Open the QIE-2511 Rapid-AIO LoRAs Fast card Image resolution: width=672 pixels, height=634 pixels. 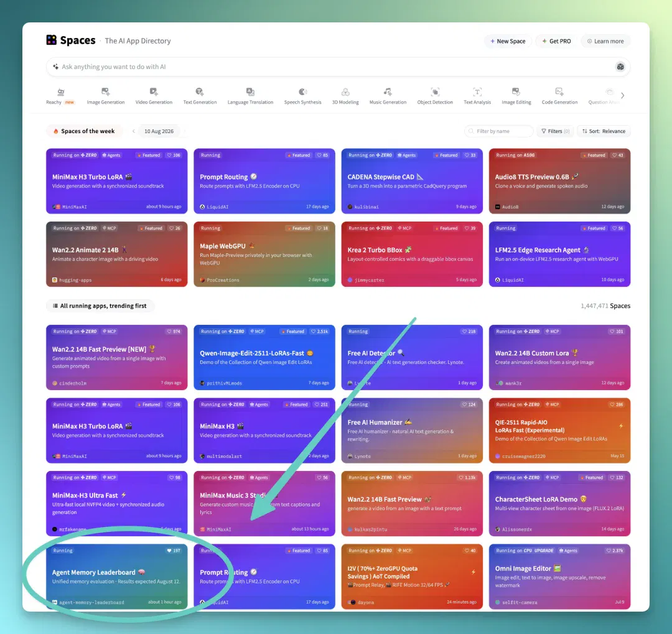[x=559, y=431]
